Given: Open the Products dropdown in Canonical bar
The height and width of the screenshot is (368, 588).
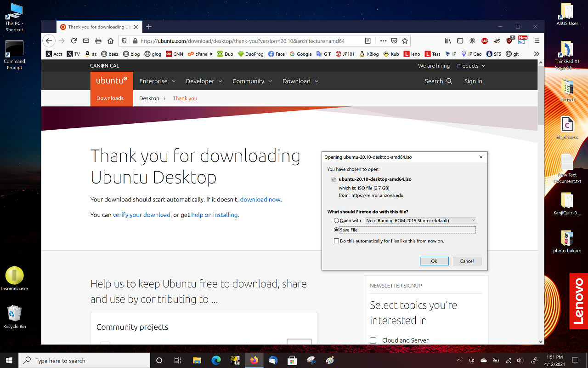Looking at the screenshot, I should (471, 66).
